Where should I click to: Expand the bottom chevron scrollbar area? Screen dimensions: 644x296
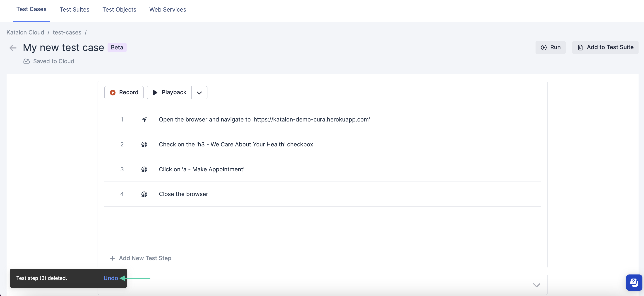click(536, 285)
